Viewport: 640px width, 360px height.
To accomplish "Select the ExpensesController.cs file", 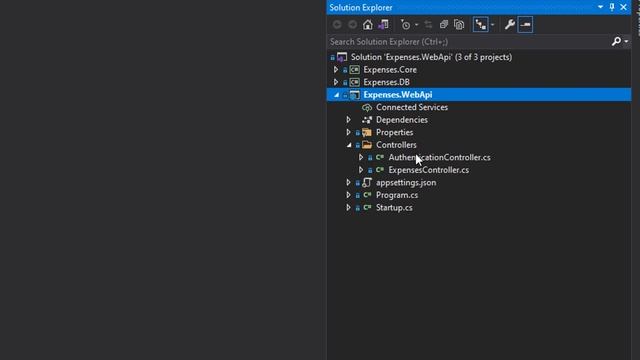I will point(429,170).
